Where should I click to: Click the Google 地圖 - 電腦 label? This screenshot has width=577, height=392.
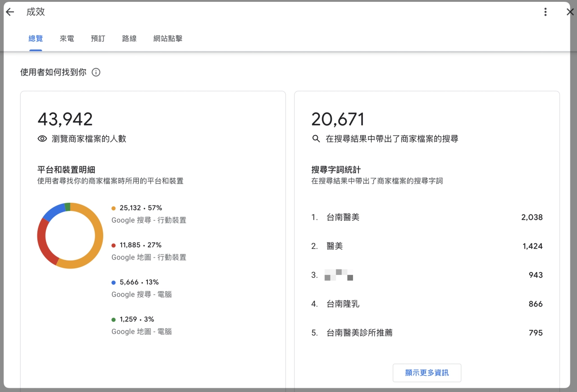142,332
